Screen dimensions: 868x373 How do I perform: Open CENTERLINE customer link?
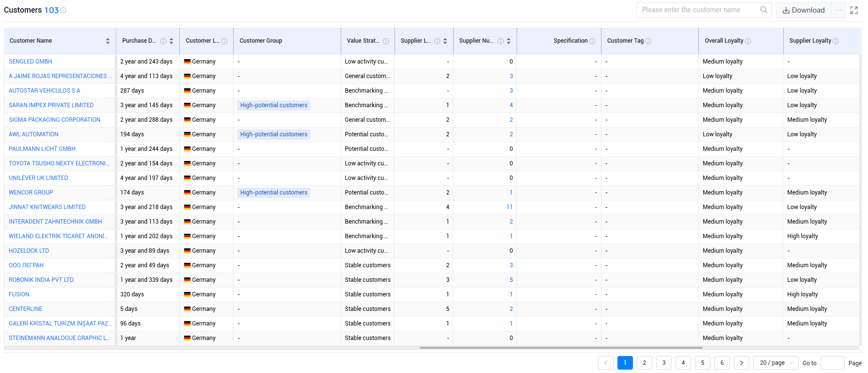[26, 309]
